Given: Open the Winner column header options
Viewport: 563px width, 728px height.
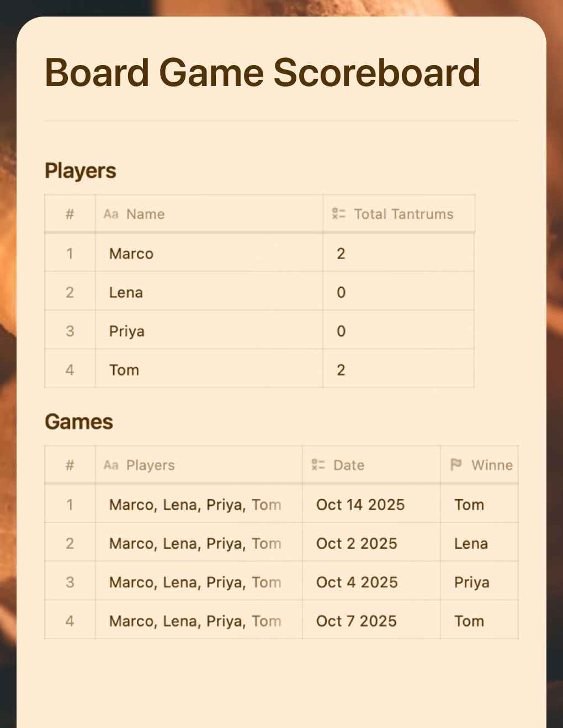Looking at the screenshot, I should [x=492, y=465].
